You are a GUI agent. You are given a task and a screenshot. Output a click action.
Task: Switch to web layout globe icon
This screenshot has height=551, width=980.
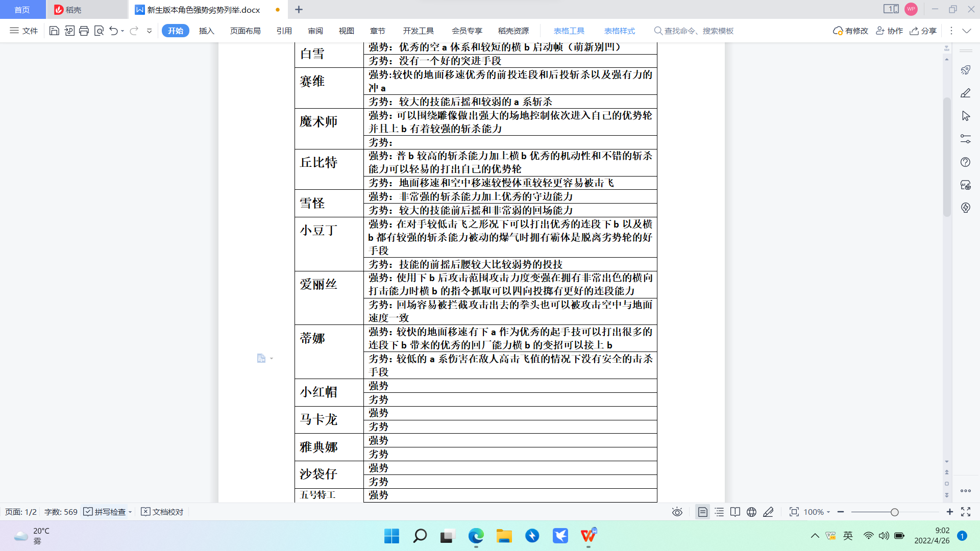751,512
